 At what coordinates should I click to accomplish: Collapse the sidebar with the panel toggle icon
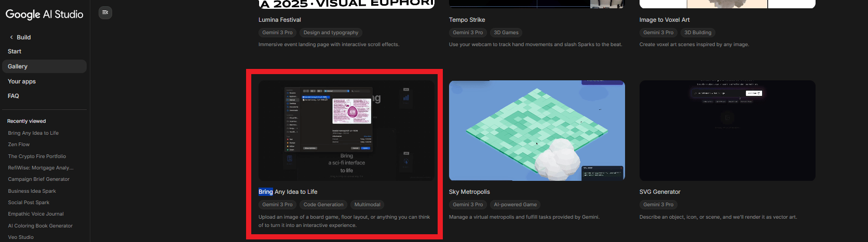(x=105, y=12)
